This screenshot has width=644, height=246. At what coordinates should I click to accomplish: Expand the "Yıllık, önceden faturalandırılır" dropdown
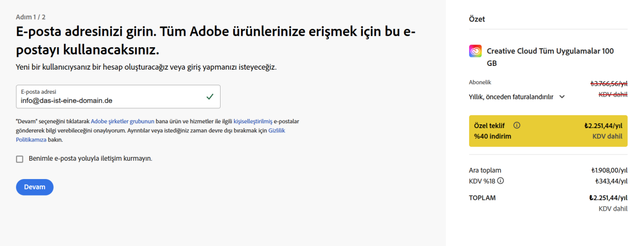coord(517,96)
